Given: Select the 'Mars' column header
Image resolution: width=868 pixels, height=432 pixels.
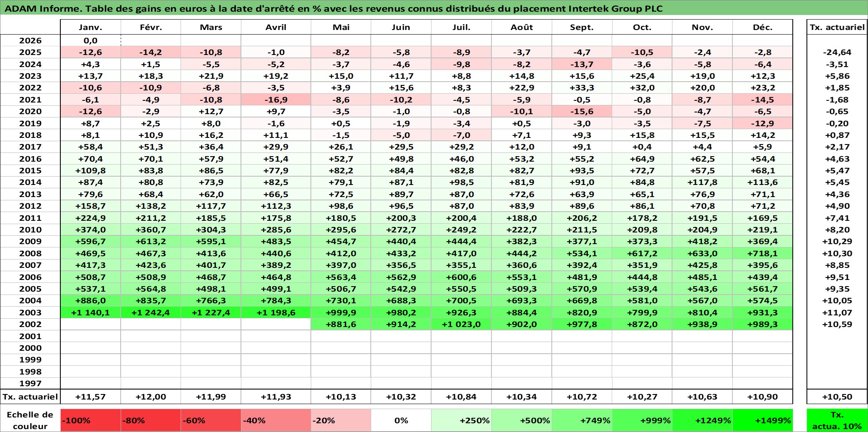Looking at the screenshot, I should pos(211,27).
